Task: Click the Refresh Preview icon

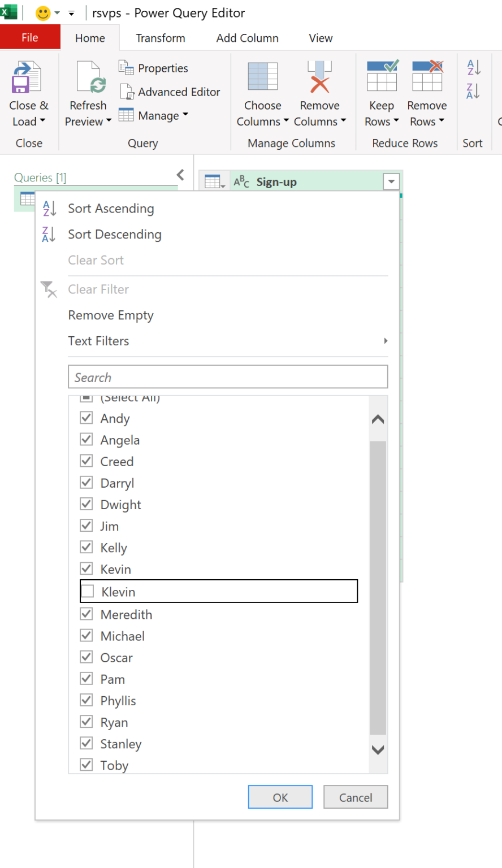Action: click(x=88, y=77)
